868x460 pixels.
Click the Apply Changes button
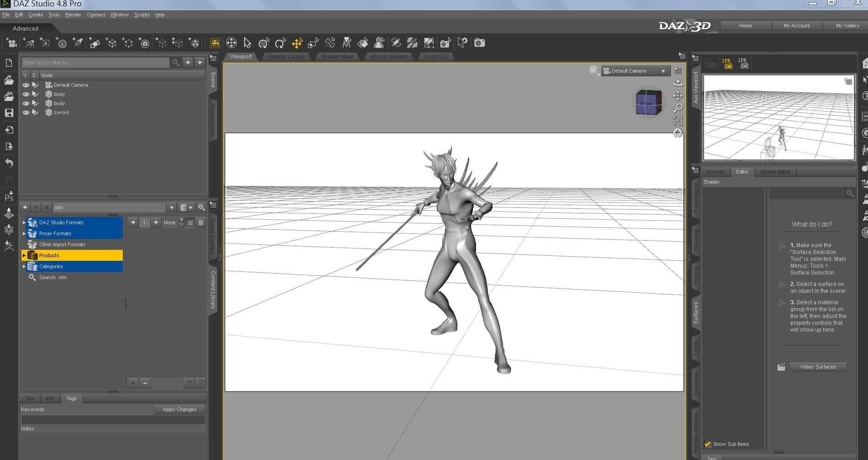tap(179, 409)
